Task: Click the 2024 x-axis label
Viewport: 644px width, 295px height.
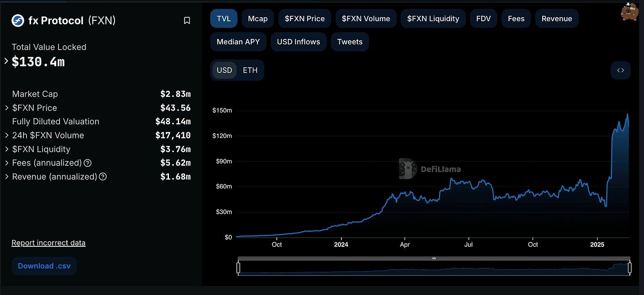Action: (x=341, y=245)
